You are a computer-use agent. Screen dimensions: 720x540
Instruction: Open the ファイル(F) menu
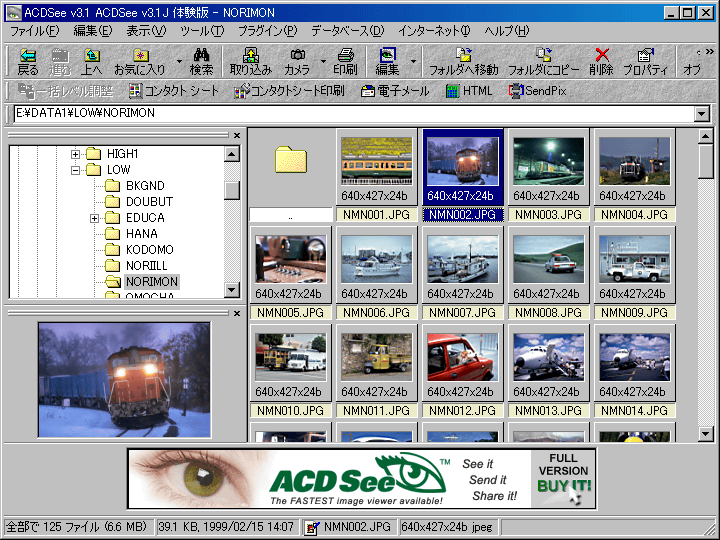tap(35, 31)
